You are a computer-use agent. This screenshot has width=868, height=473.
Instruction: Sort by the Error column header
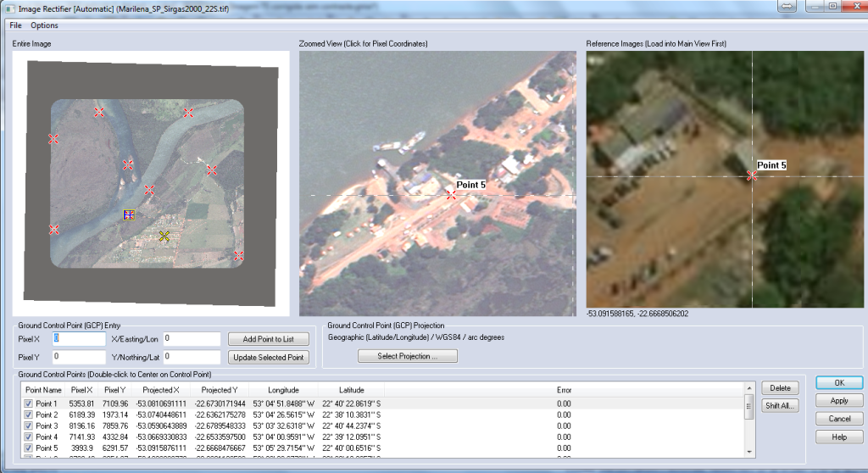[x=564, y=390]
